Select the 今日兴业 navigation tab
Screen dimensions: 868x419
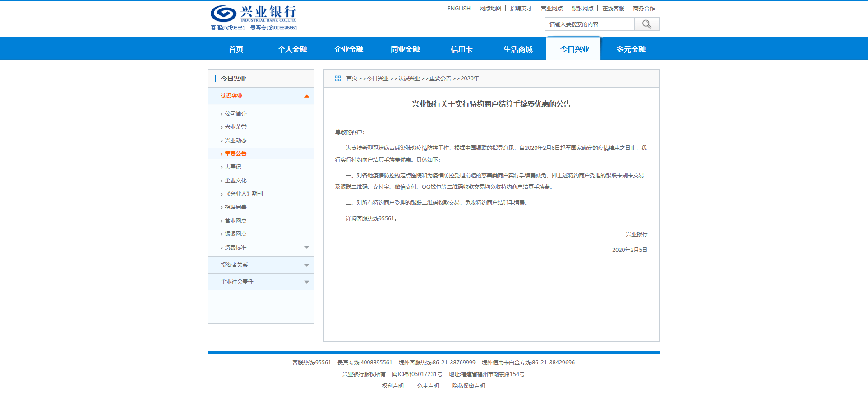pos(574,49)
